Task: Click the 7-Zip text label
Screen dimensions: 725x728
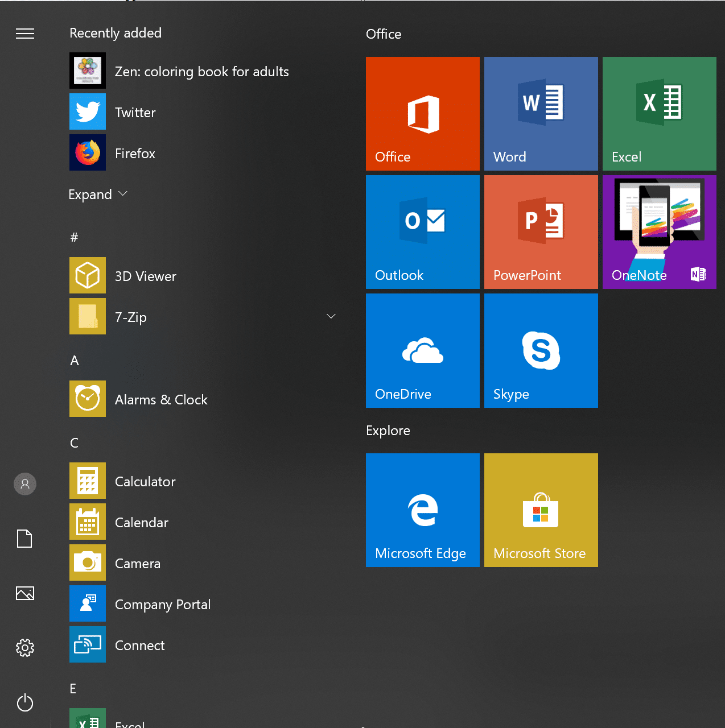Action: 131,317
